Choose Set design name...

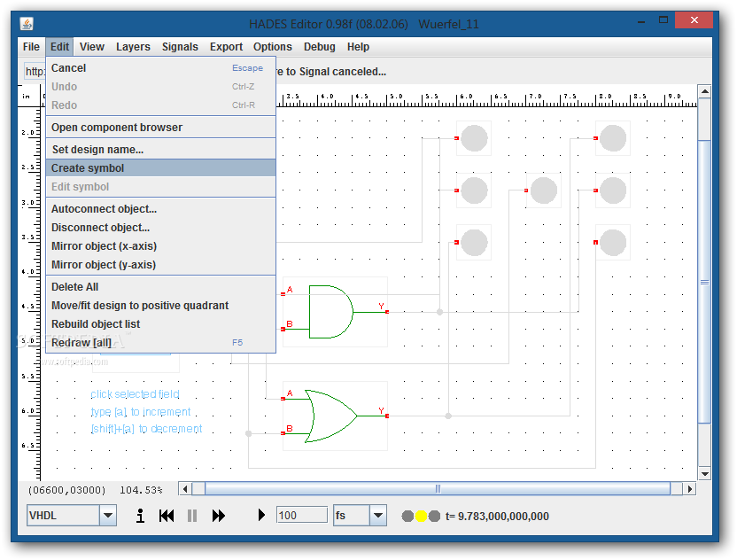160,150
